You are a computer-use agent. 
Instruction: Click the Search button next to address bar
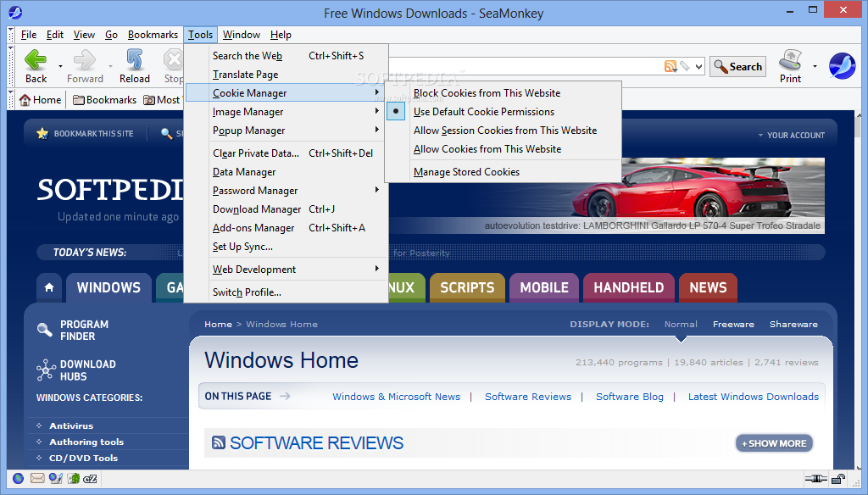point(738,66)
